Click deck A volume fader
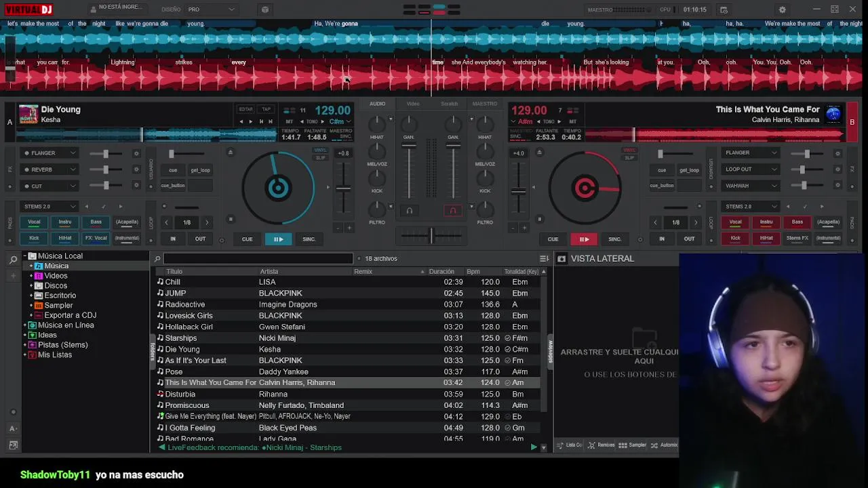The image size is (868, 488). [x=409, y=146]
